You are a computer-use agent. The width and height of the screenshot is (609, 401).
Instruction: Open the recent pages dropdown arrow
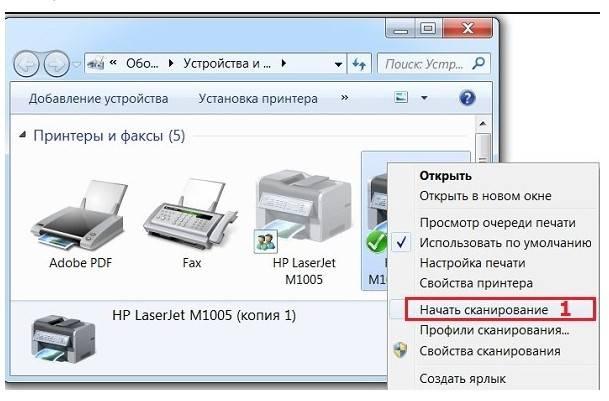pyautogui.click(x=77, y=65)
